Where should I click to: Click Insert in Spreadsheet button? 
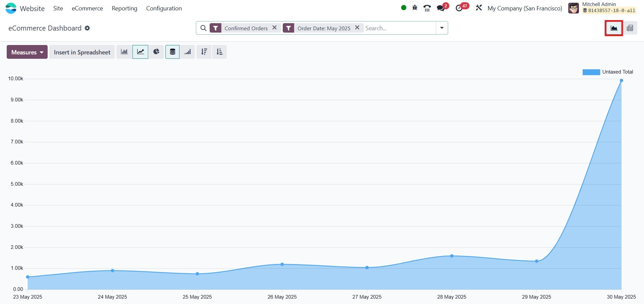pyautogui.click(x=82, y=52)
